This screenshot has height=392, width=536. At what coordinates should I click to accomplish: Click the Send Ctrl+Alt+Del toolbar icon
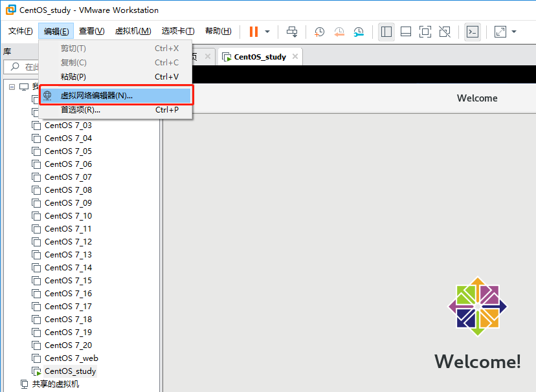click(x=292, y=32)
